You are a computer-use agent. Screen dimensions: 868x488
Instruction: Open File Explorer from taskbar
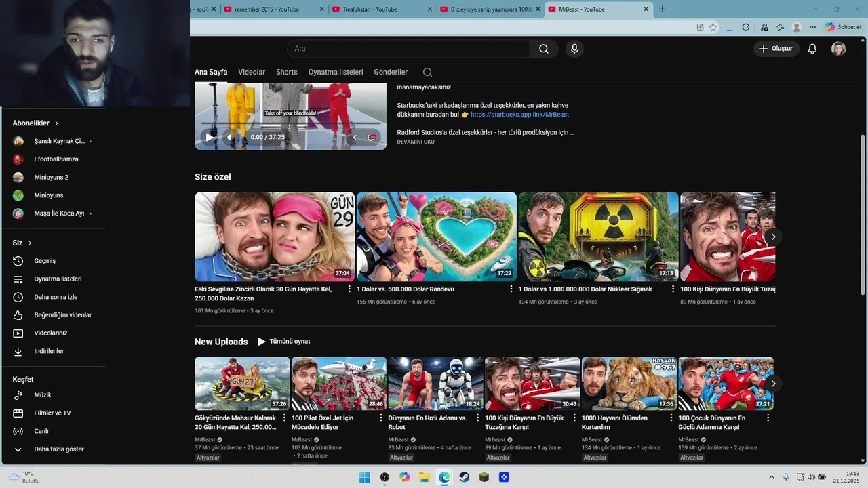(424, 477)
